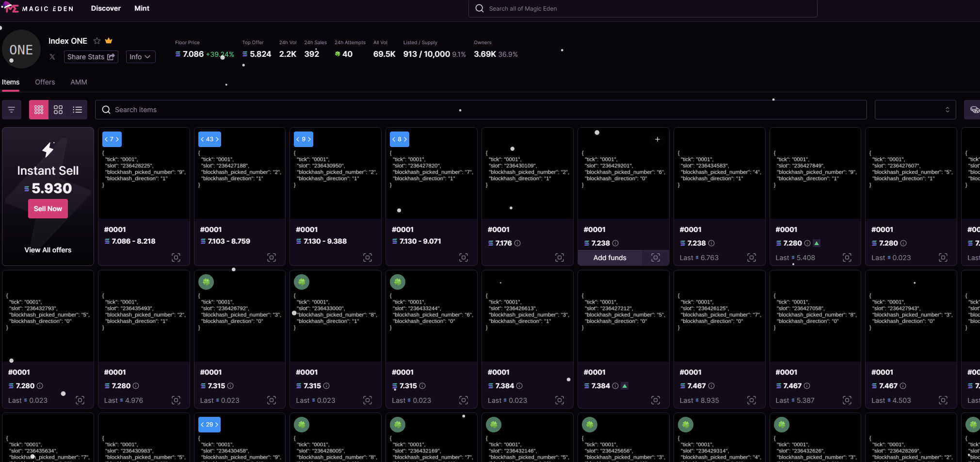
Task: Open quick view beside Add funds
Action: (x=656, y=258)
